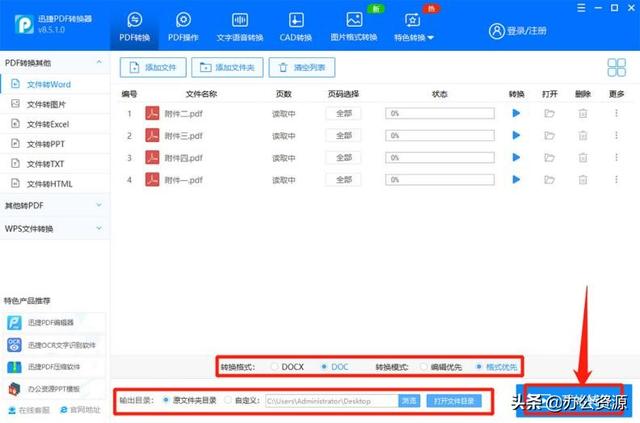Select 自定义 output directory option
Viewport: 640px width, 423px height.
pyautogui.click(x=242, y=400)
